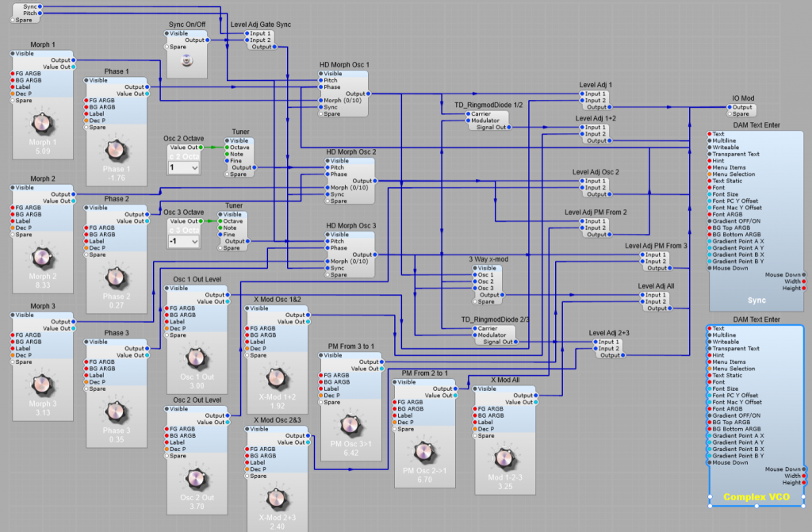This screenshot has height=532, width=812.
Task: Click the yellow Complex VCO label
Action: pyautogui.click(x=756, y=498)
